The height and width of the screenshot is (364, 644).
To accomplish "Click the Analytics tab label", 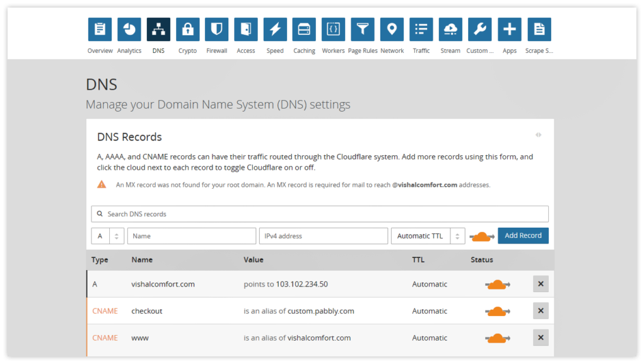I will 129,50.
